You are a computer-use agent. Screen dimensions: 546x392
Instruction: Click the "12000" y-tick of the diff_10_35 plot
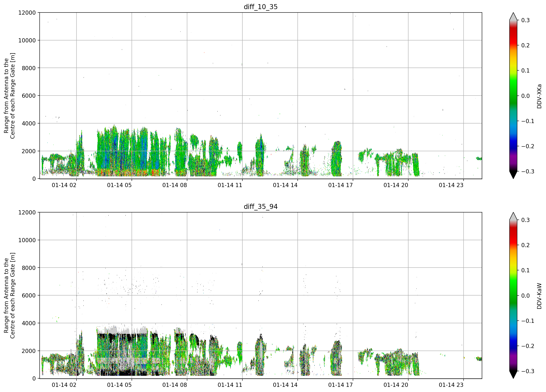coord(27,13)
